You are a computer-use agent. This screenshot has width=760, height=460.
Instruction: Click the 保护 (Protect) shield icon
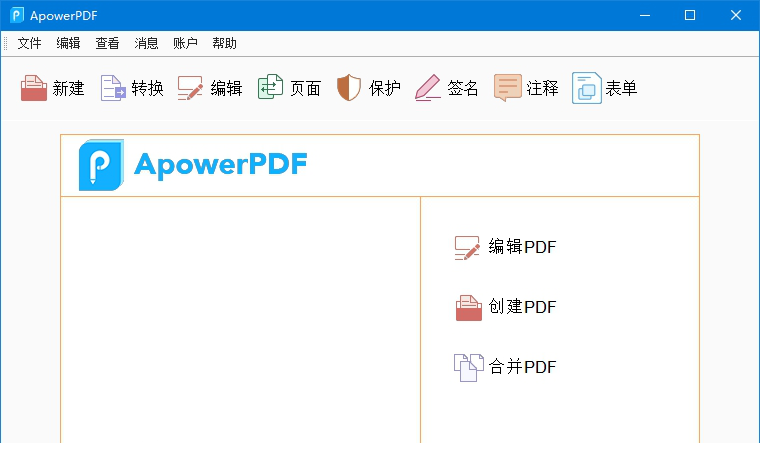click(x=349, y=88)
